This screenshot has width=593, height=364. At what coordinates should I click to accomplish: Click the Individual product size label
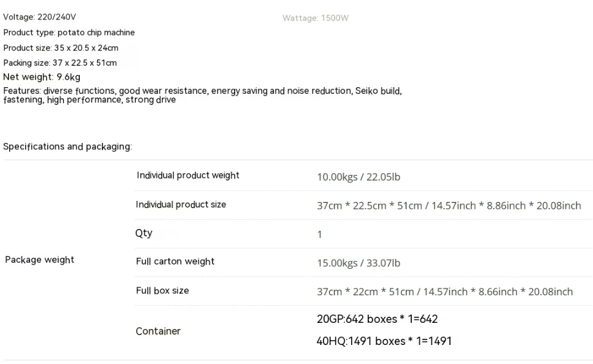coord(180,204)
